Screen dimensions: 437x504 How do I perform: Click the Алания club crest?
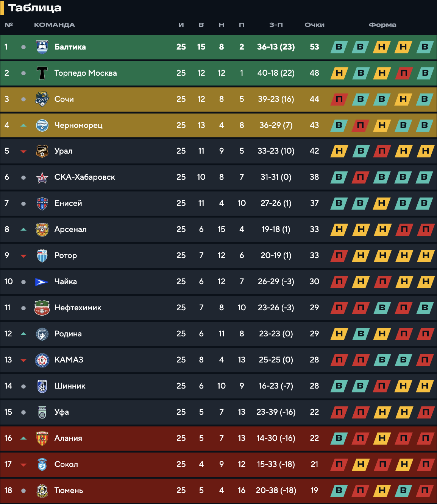point(42,438)
